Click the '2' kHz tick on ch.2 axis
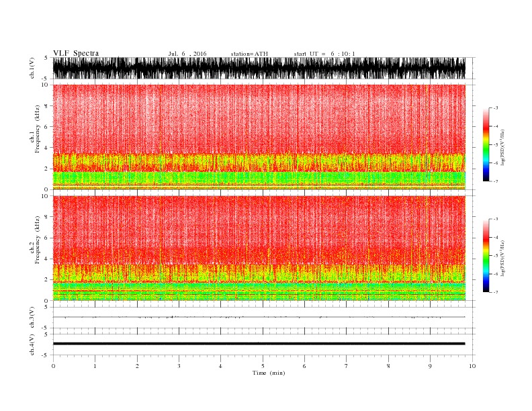 [x=47, y=280]
